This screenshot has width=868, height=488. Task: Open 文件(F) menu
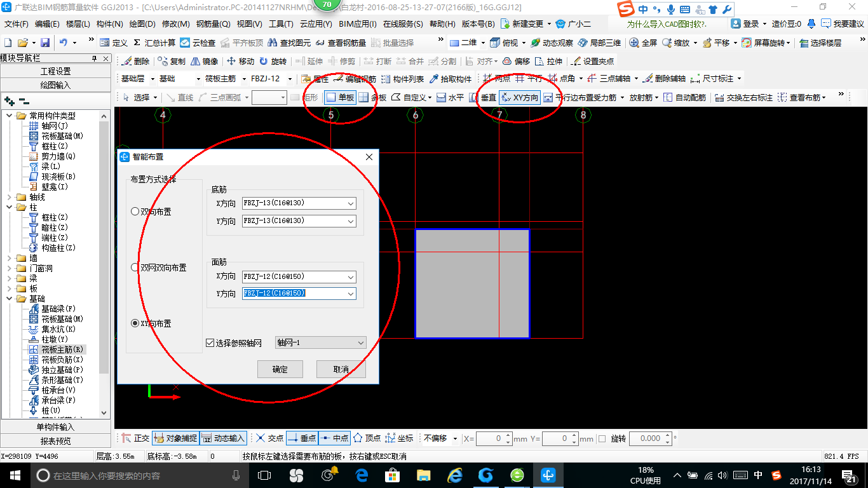[x=17, y=24]
